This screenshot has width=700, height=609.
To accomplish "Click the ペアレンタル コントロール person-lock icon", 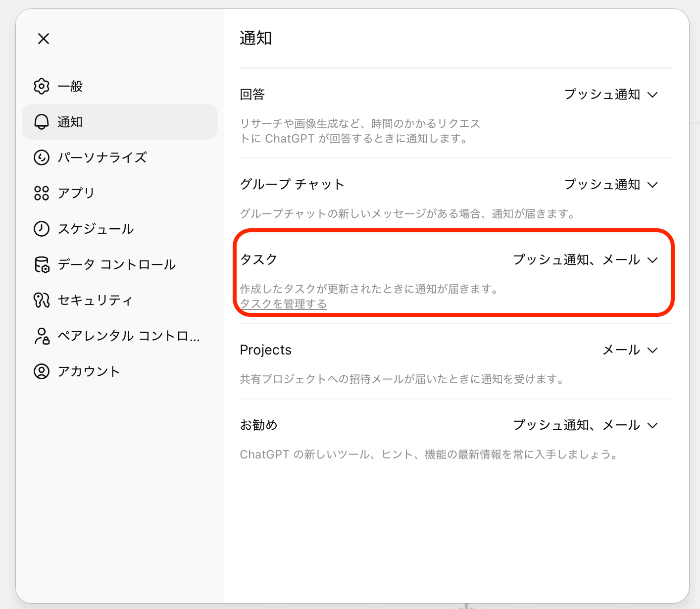I will pos(42,336).
